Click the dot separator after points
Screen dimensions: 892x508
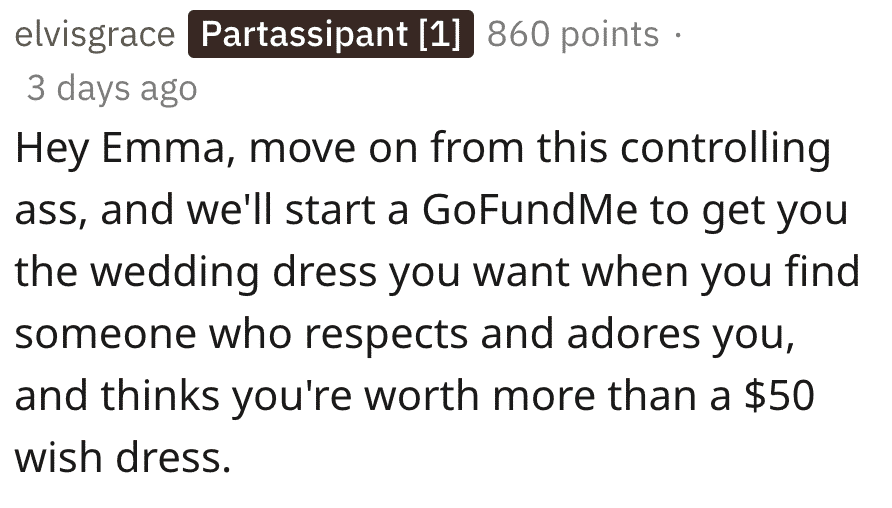677,34
